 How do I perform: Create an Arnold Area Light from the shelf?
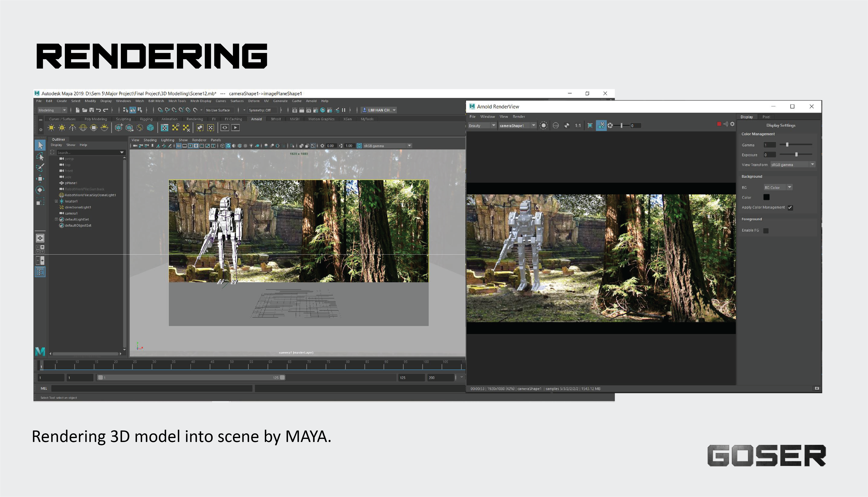tap(51, 128)
